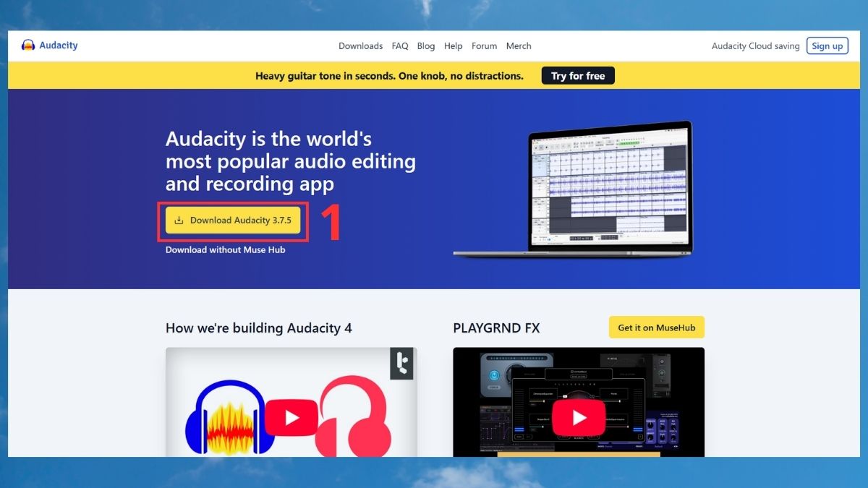Play the PLAYGRND FX video
Screen dimensions: 868x488
[x=579, y=418]
